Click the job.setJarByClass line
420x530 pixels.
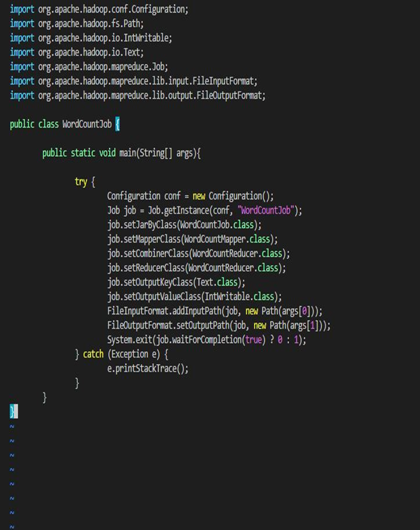184,225
